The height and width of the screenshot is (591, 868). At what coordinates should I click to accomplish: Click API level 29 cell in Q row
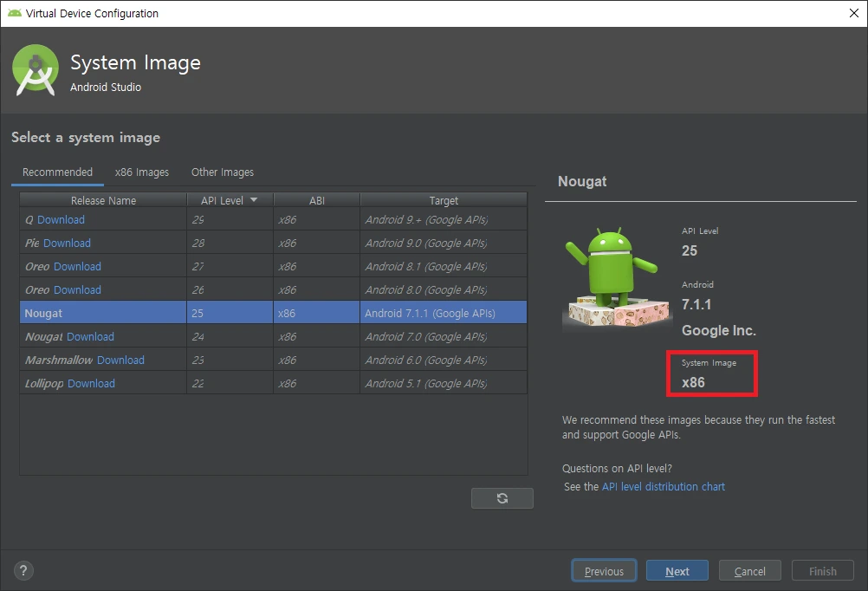pyautogui.click(x=230, y=220)
